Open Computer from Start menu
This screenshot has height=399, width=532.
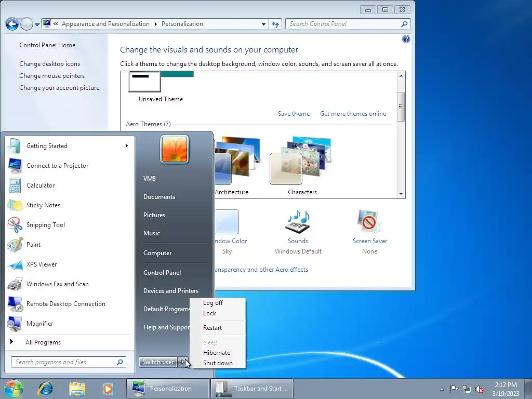tap(157, 253)
